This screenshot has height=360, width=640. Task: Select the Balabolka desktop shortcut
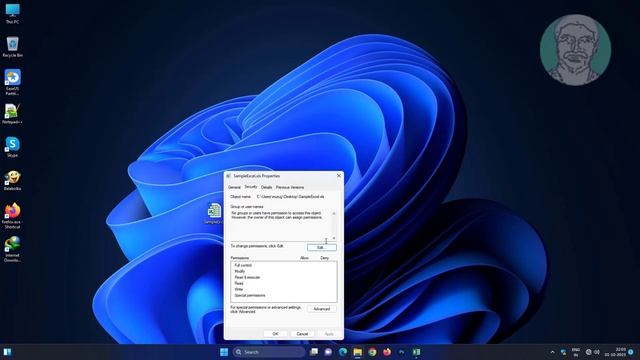pyautogui.click(x=12, y=180)
